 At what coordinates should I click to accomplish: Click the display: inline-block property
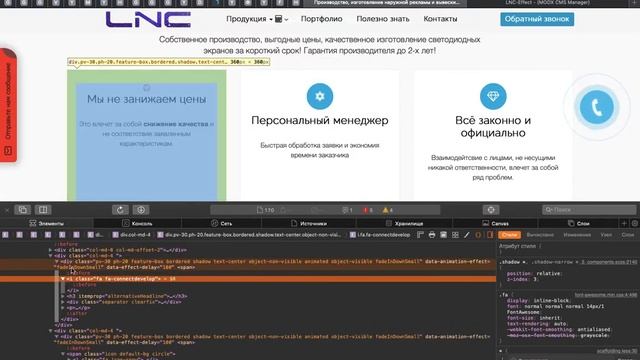tap(538, 300)
